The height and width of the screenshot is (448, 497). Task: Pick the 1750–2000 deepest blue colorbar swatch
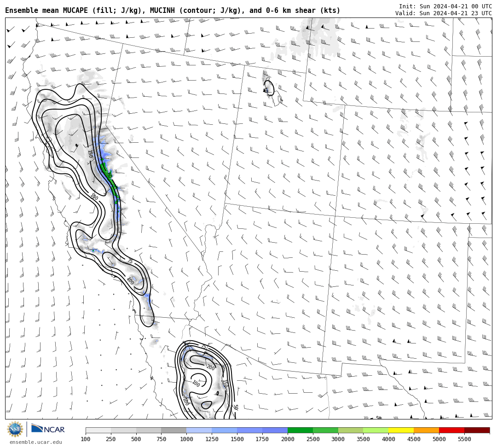pos(275,430)
